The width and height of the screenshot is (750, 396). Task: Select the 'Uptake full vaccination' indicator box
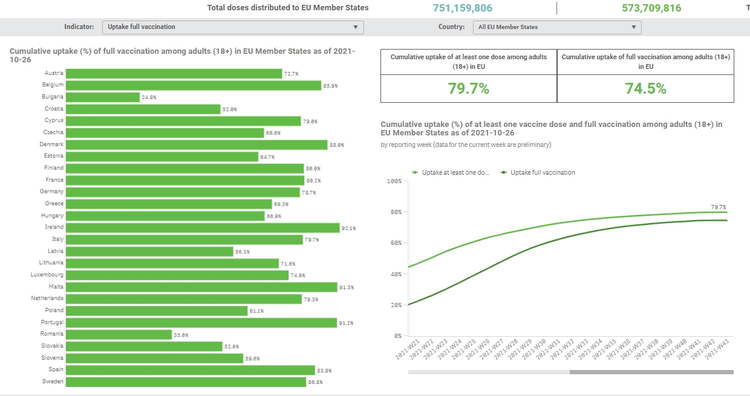[x=233, y=27]
